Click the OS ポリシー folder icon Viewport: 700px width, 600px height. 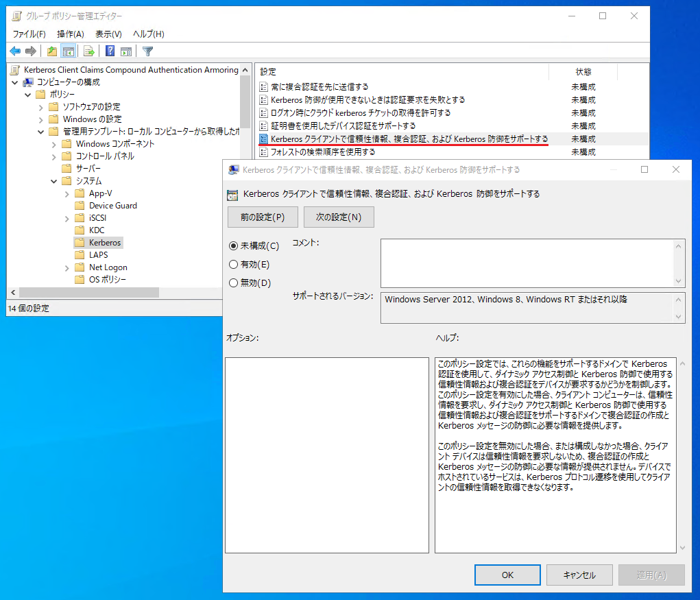click(80, 280)
